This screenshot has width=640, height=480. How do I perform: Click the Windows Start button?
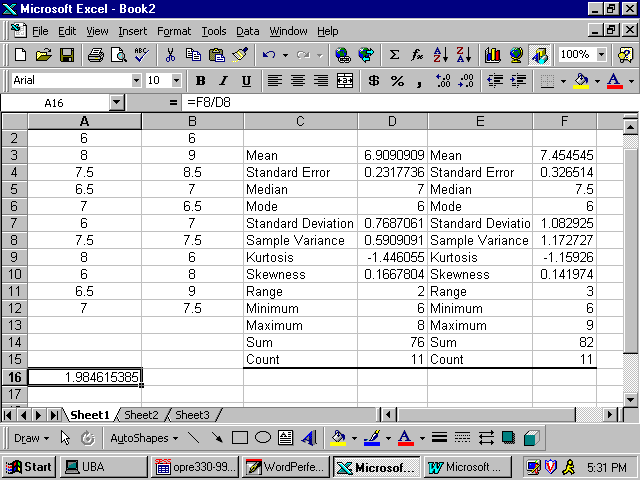click(29, 466)
